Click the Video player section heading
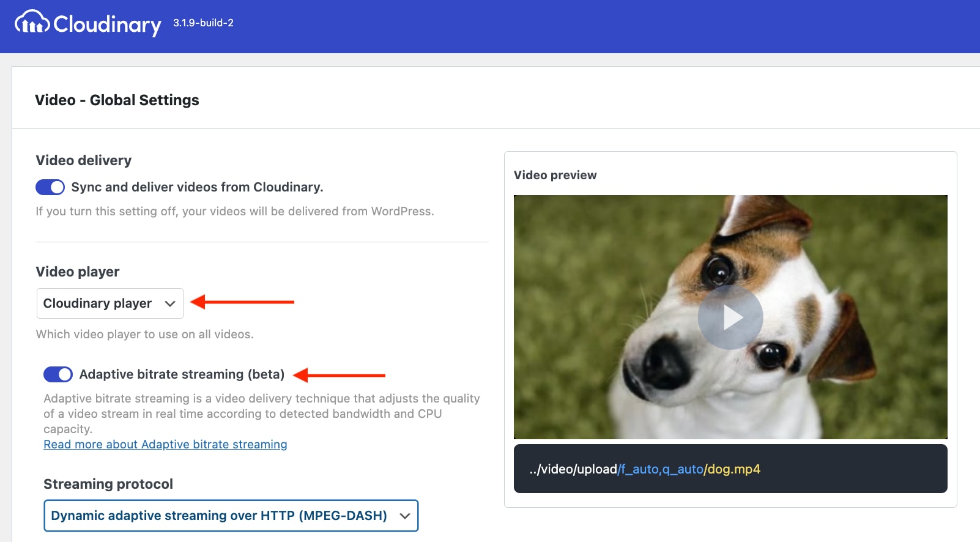The width and height of the screenshot is (980, 542). click(78, 272)
